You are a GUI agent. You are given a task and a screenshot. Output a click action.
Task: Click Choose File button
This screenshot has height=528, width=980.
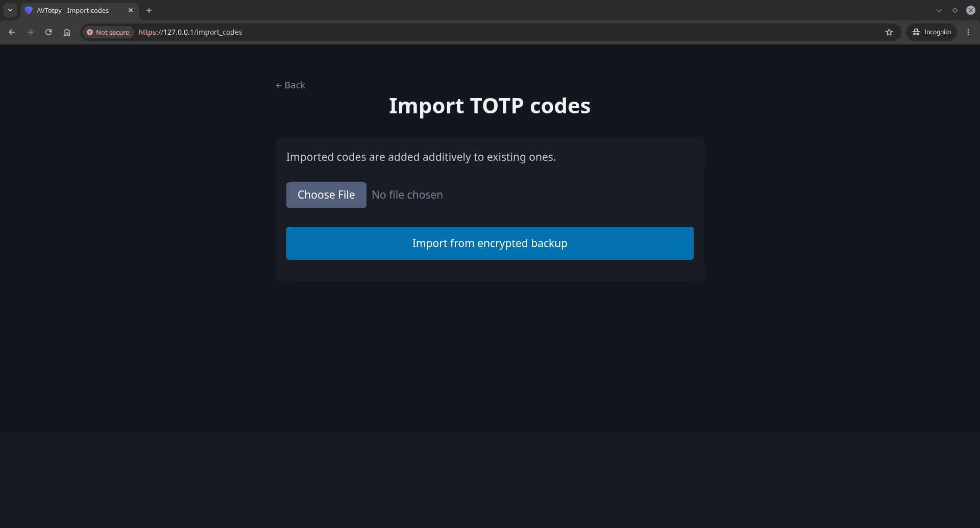tap(326, 195)
